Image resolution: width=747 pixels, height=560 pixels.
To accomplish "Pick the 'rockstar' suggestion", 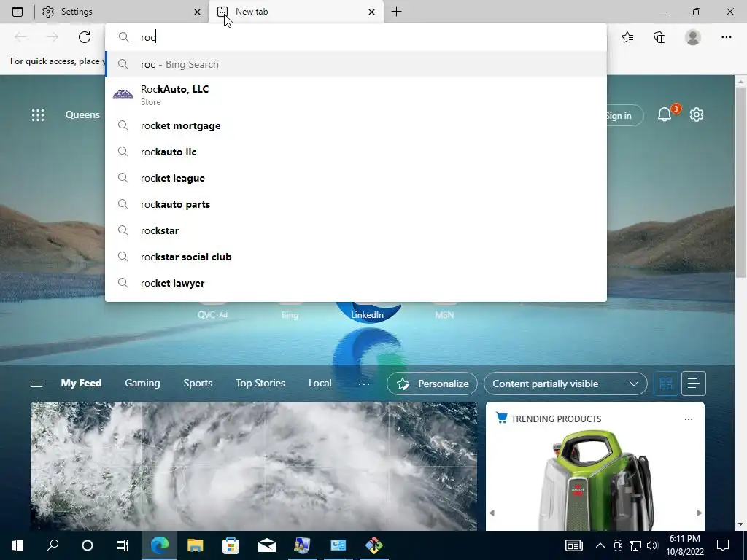I will coord(355,230).
